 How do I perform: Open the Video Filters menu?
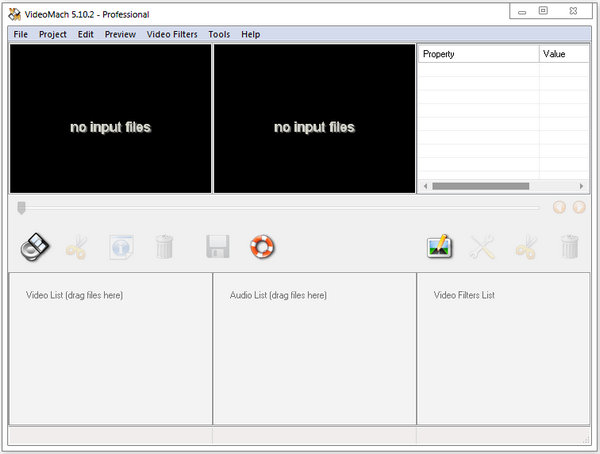(x=172, y=34)
